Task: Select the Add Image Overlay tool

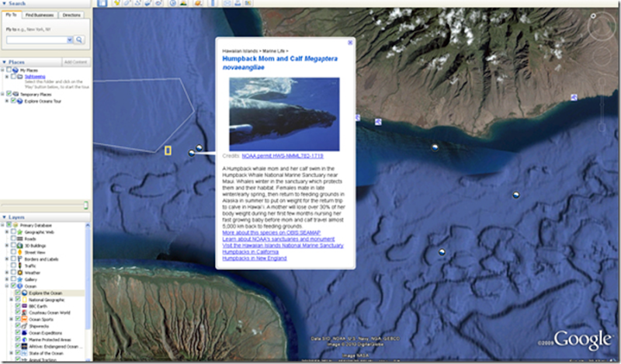Action: click(x=147, y=3)
